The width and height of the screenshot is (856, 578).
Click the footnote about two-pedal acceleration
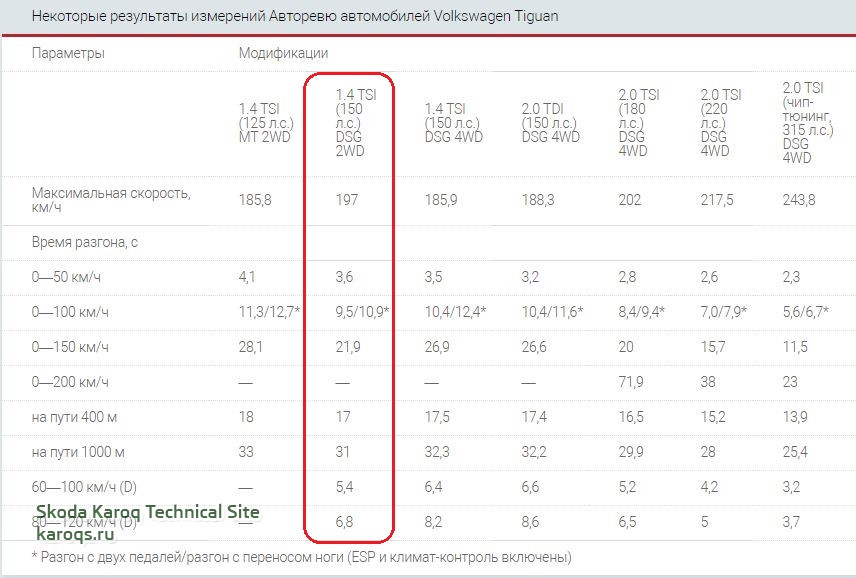302,557
